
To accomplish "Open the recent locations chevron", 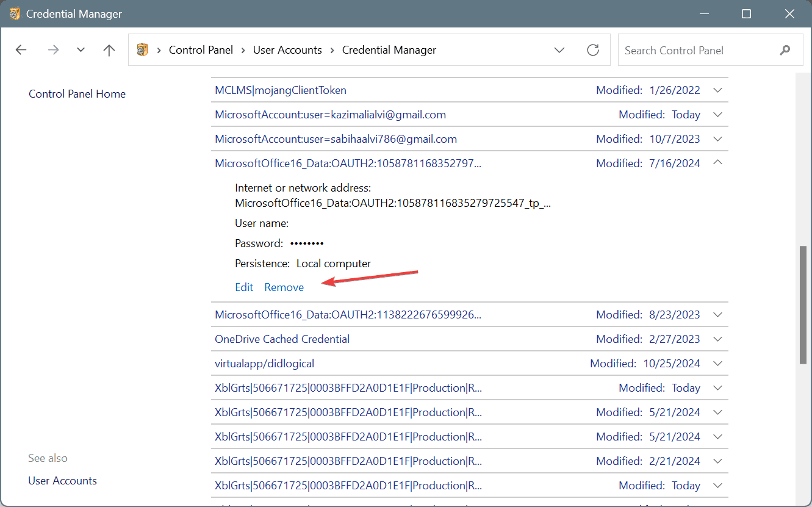I will (x=81, y=50).
